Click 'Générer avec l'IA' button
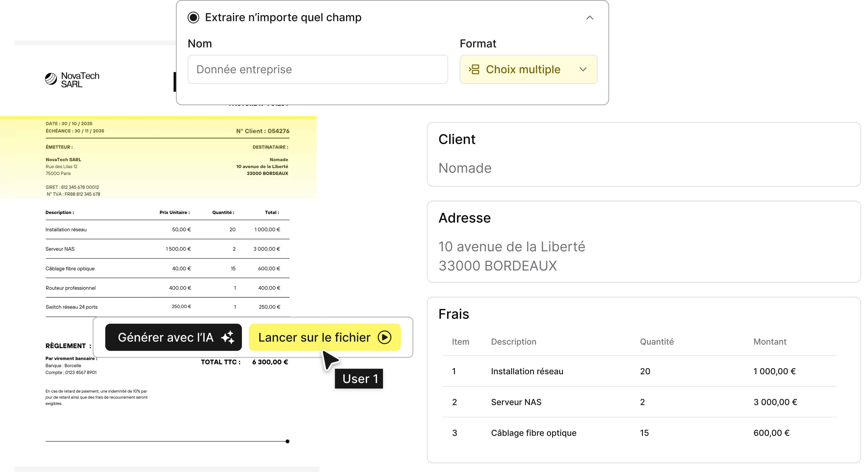 [173, 337]
